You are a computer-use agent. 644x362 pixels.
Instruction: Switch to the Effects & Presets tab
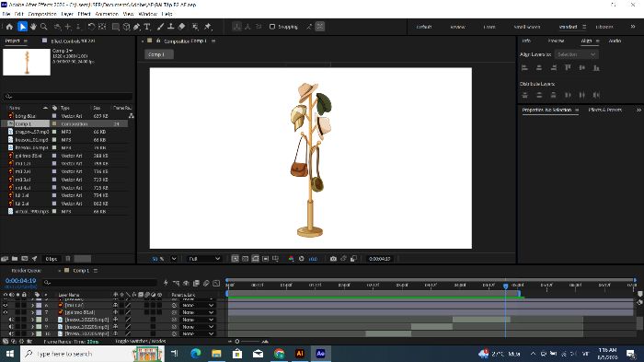point(605,110)
